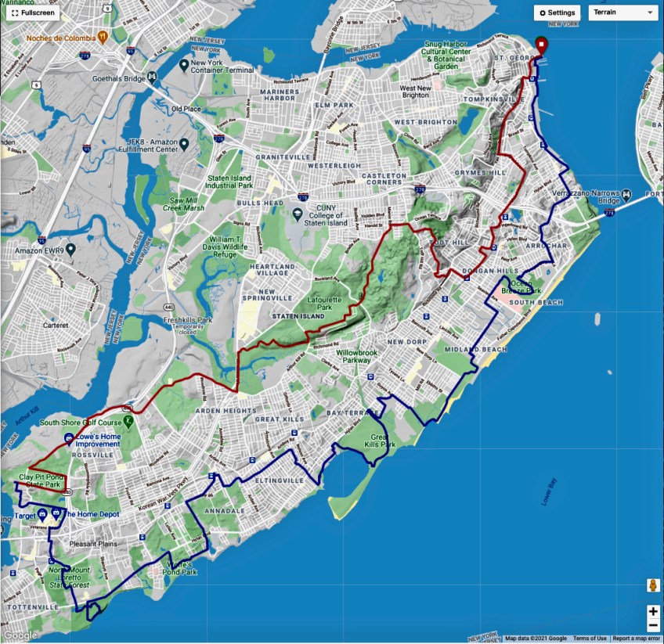This screenshot has width=664, height=644.
Task: Select the CUNY College of Staten Island pin
Action: click(298, 214)
